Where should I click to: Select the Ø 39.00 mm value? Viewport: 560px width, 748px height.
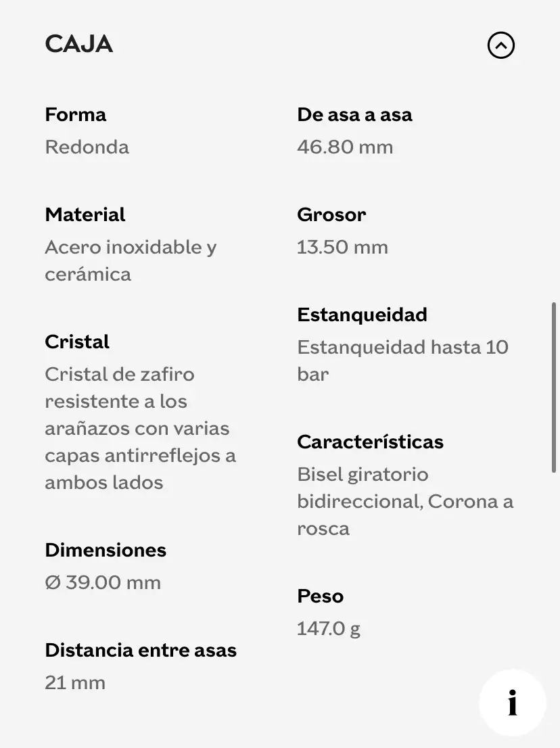pos(103,582)
